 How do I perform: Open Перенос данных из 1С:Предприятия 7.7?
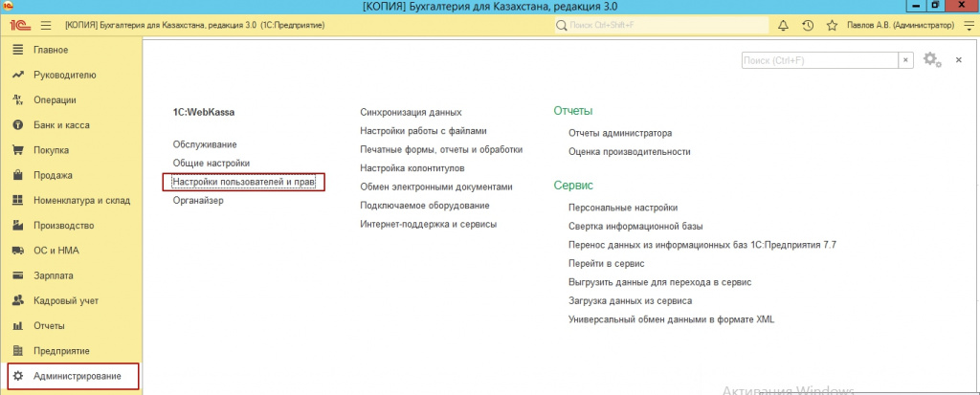(x=702, y=245)
